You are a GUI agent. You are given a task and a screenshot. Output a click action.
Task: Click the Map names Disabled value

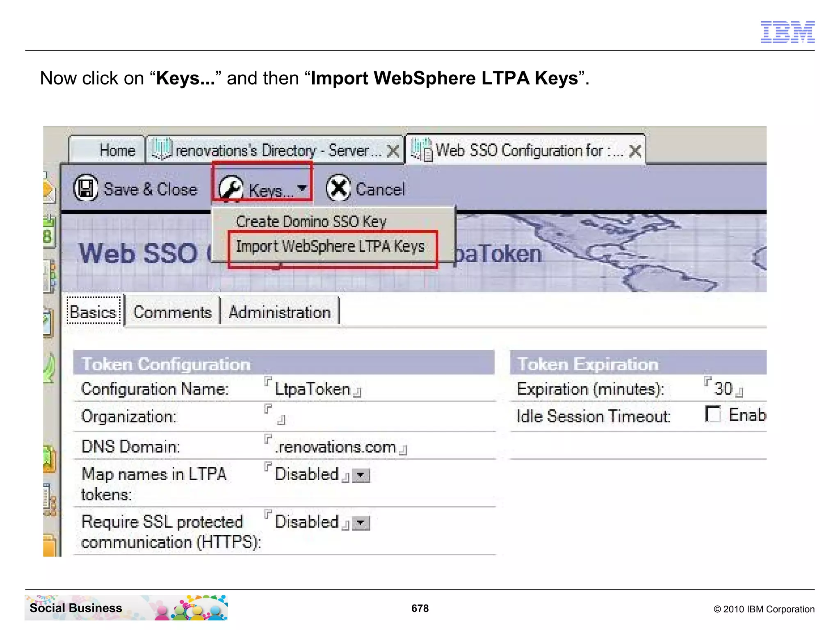coord(307,474)
